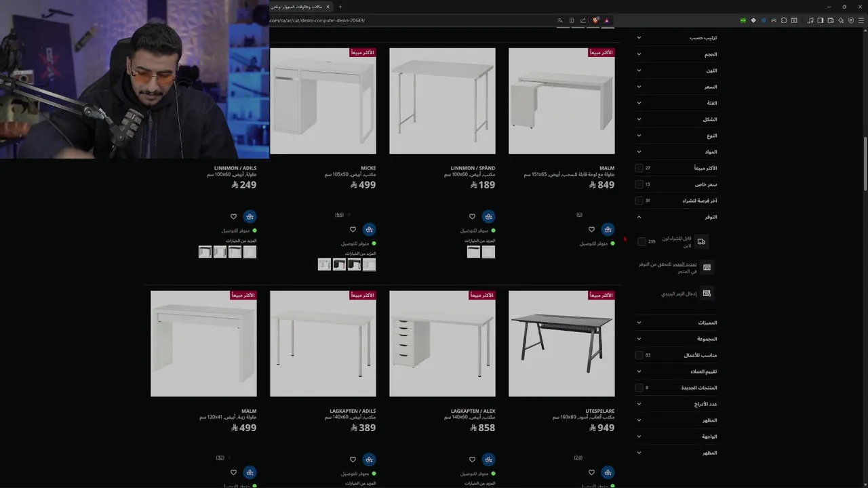Viewport: 868px width, 488px height.
Task: Add LAGKAPTEN / ADILS desk to cart
Action: pos(369,460)
